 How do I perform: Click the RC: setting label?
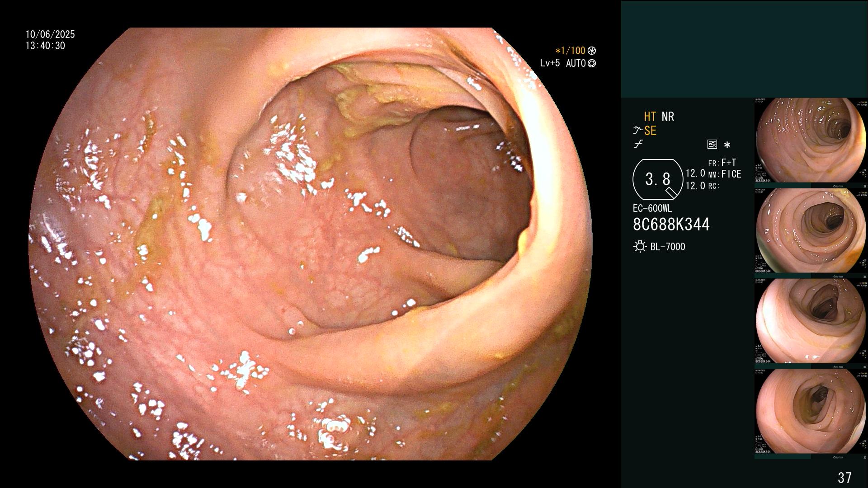(714, 186)
